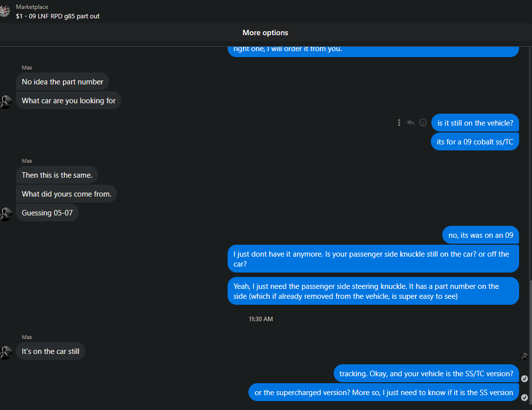Click Max's avatar next to 'Guessing 05-07'
This screenshot has width=532, height=410.
pyautogui.click(x=5, y=214)
